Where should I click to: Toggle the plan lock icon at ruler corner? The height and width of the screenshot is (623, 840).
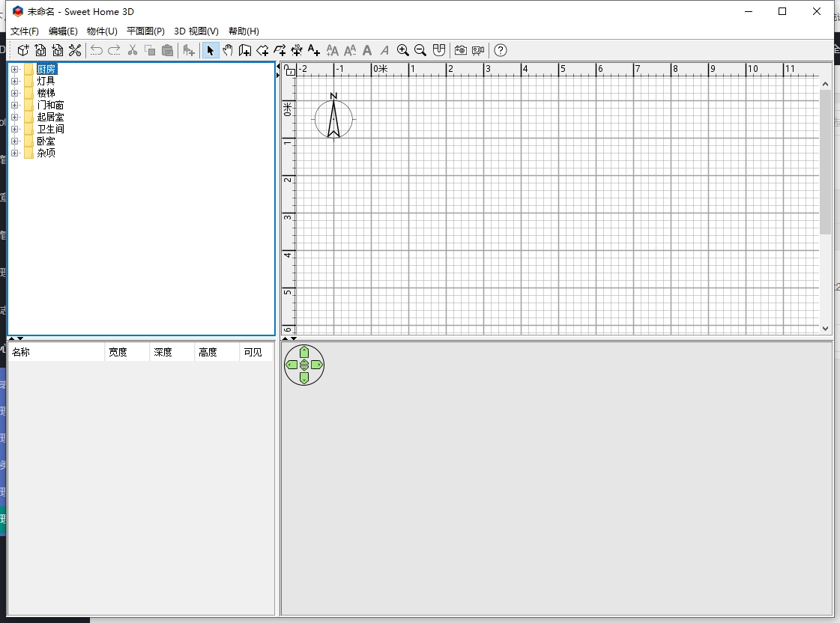290,70
